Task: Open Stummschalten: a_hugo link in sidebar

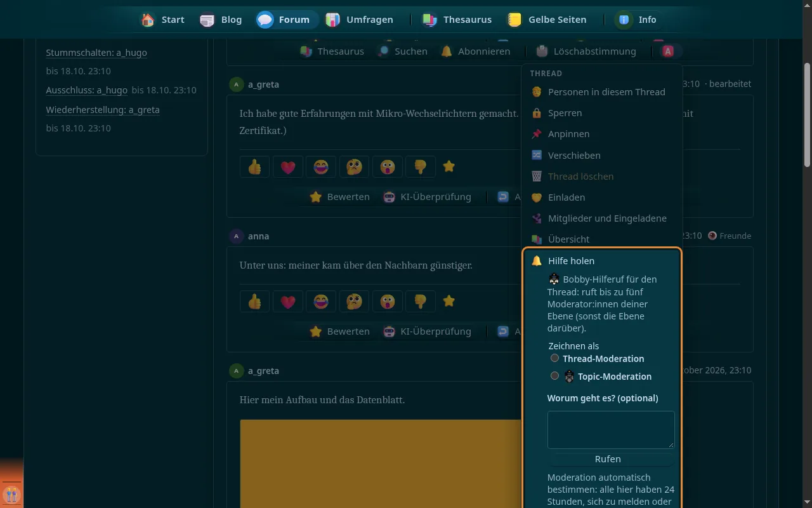Action: (x=96, y=53)
